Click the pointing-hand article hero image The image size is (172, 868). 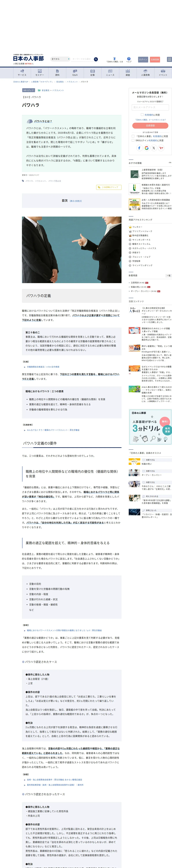[x=72, y=250]
